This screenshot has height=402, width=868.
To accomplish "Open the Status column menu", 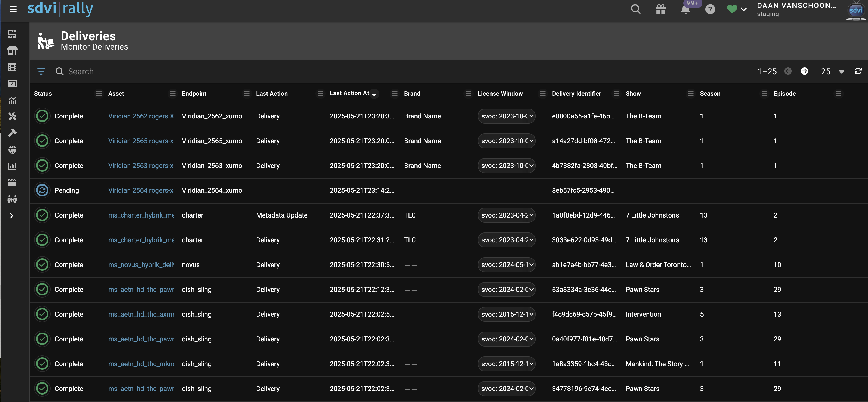I will [x=99, y=94].
